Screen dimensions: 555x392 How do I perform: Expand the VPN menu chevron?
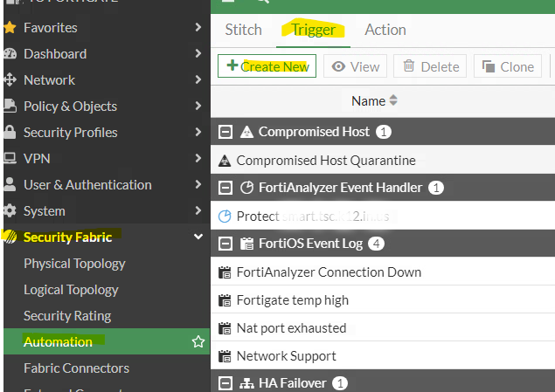(x=198, y=158)
